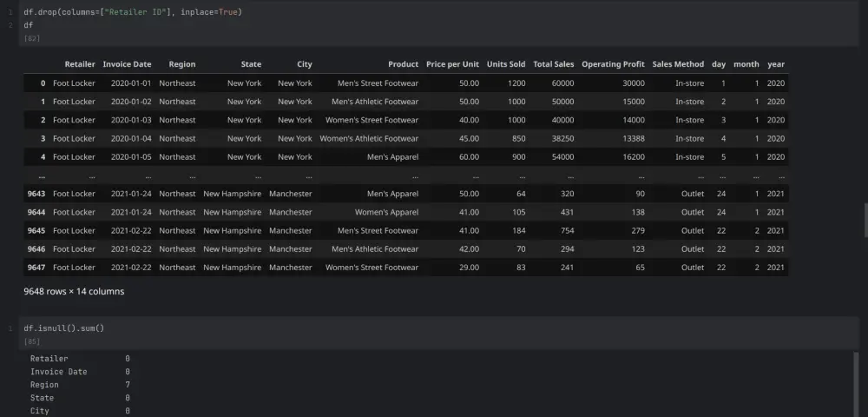Screen dimensions: 868x417
Task: Click the isnull output's vertical scrollbar
Action: click(856, 382)
